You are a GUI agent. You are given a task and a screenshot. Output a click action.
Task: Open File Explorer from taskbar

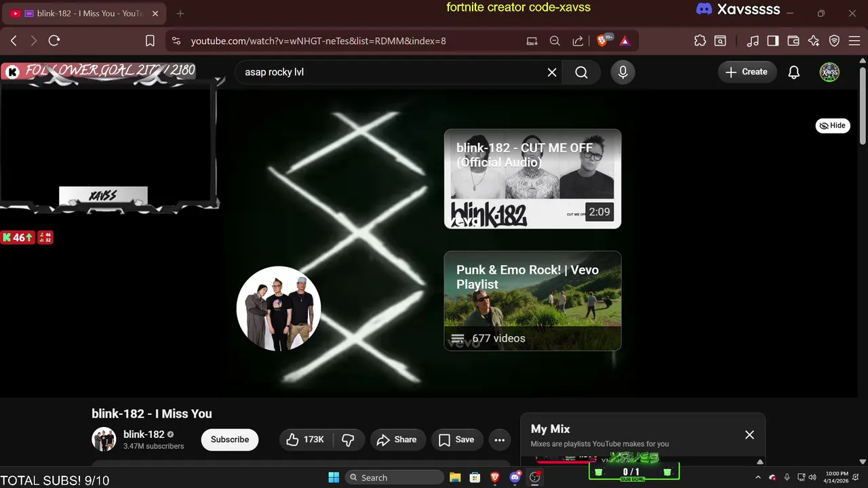[x=455, y=477]
